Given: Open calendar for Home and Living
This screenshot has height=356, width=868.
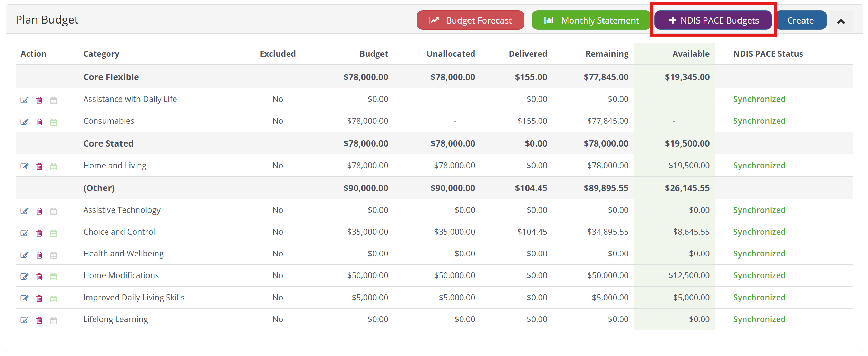Looking at the screenshot, I should tap(54, 167).
